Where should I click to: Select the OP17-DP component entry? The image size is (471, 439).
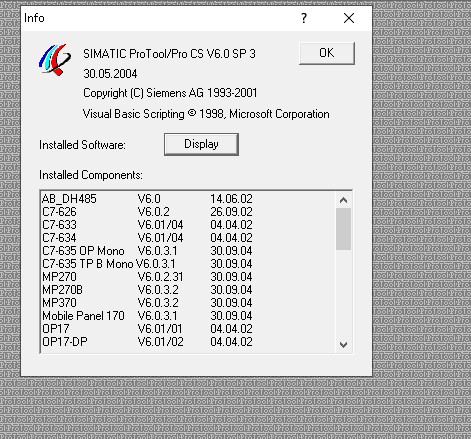tap(188, 342)
